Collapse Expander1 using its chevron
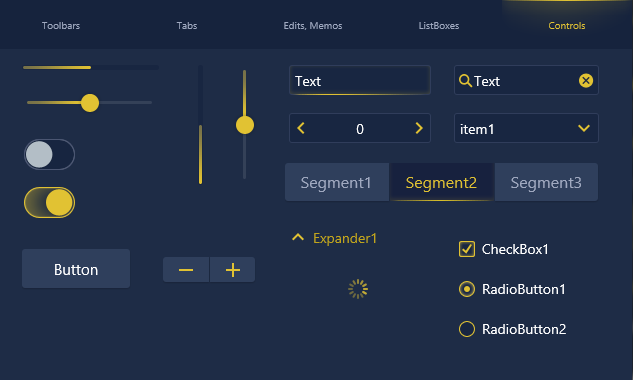This screenshot has height=380, width=633. (298, 237)
